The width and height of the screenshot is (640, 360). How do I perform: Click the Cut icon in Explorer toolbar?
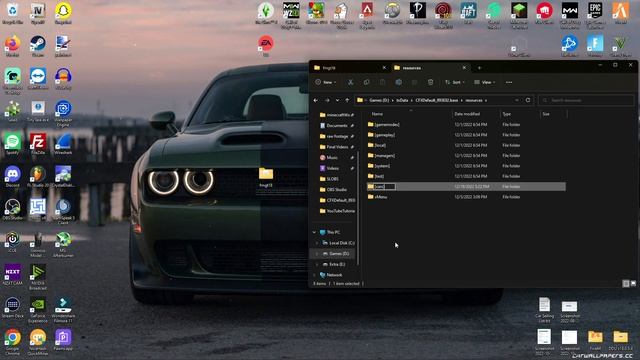pos(350,82)
